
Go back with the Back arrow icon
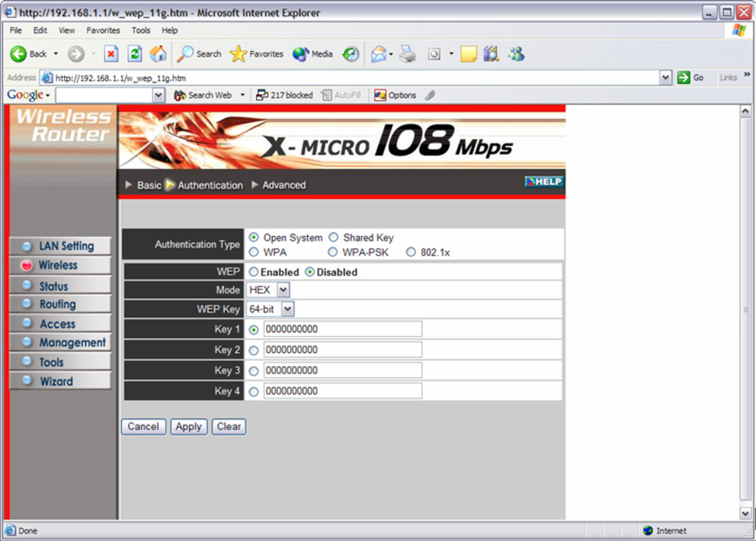[18, 54]
